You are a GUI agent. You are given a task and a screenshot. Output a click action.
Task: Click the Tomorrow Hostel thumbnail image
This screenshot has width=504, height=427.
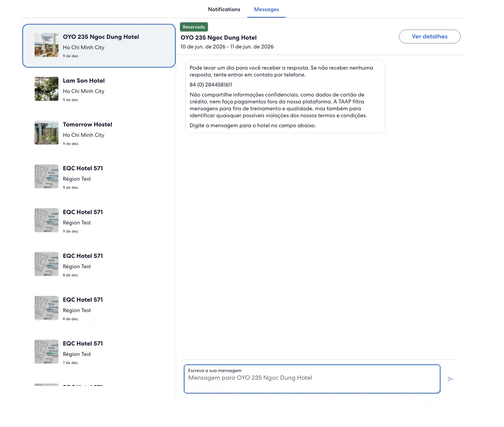[x=47, y=133]
